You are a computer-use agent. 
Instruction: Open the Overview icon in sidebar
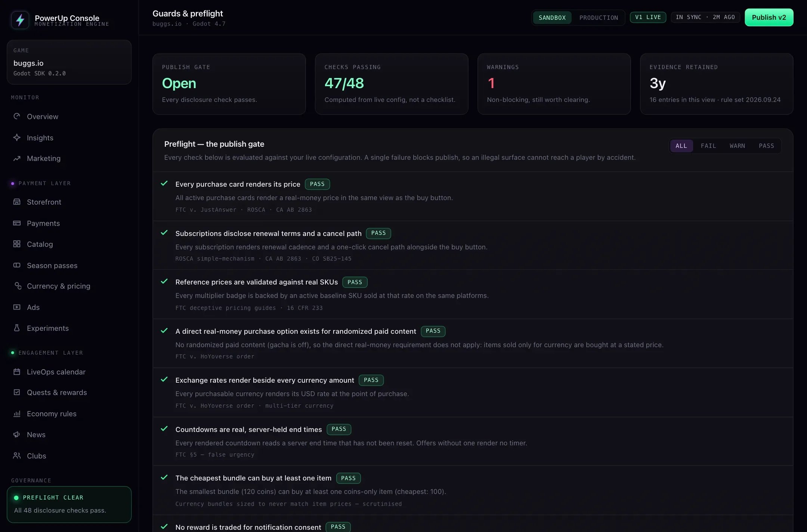pos(17,116)
